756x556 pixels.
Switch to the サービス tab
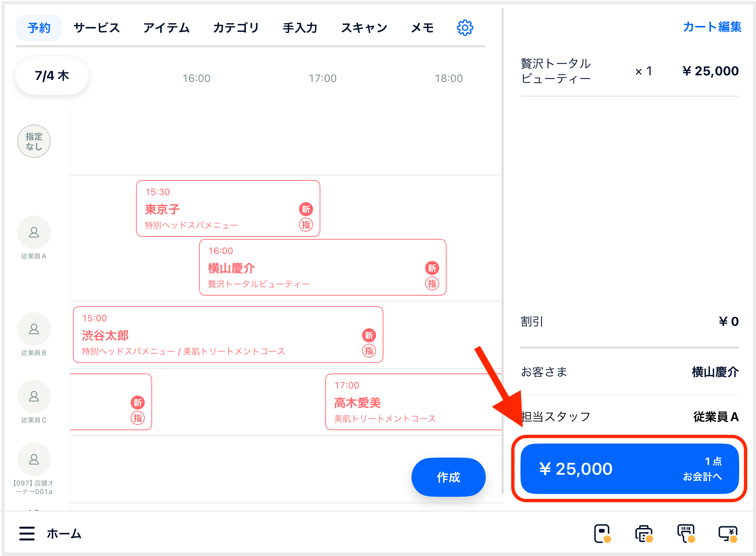[97, 28]
